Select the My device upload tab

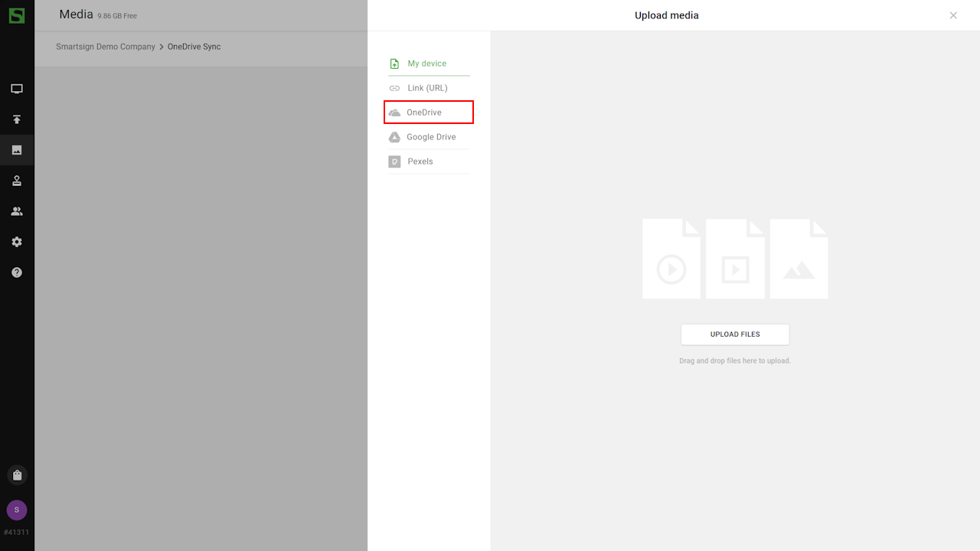tap(427, 64)
